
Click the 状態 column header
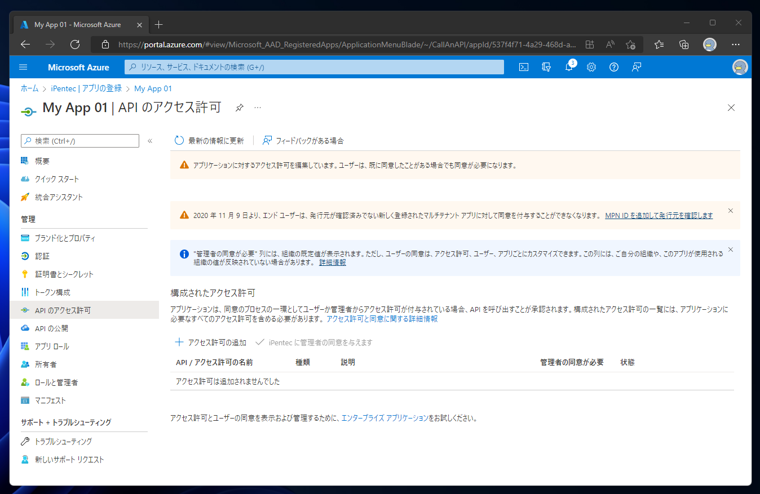627,362
